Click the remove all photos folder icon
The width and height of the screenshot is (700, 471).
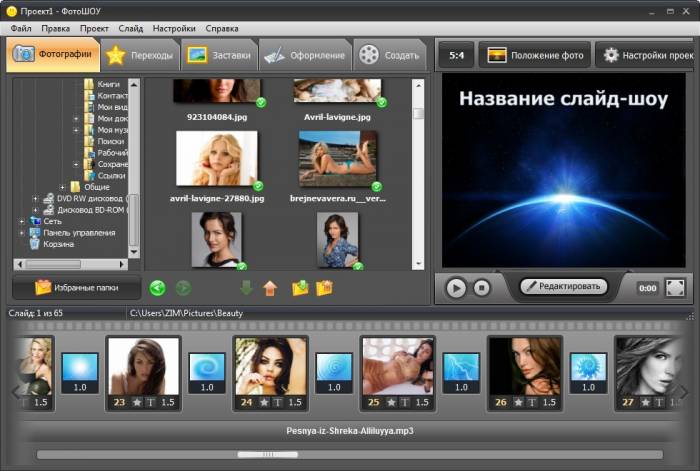click(325, 288)
